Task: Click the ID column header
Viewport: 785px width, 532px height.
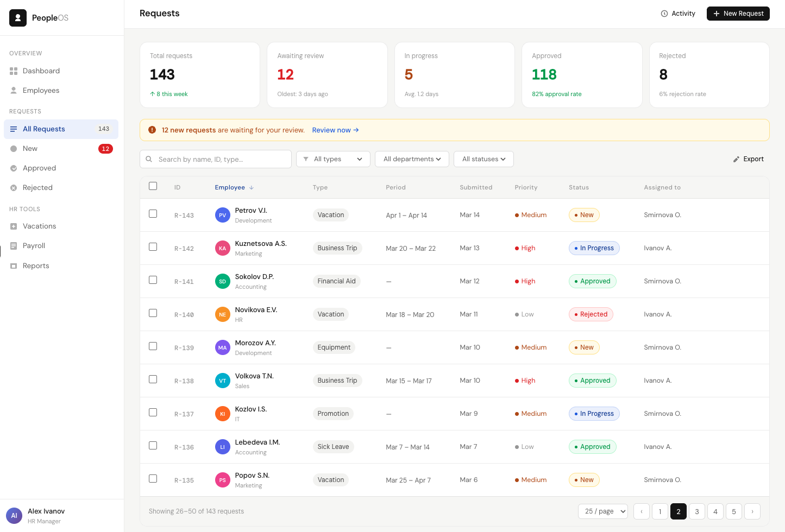Action: click(x=177, y=187)
